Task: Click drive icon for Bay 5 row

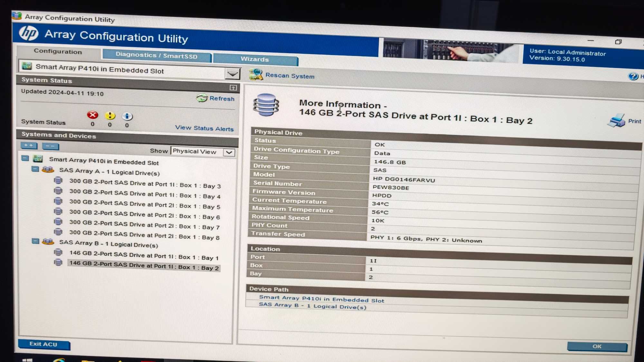Action: [x=58, y=201]
